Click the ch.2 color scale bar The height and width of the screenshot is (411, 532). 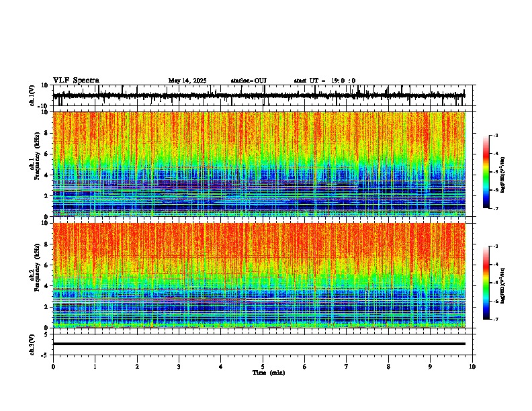[486, 283]
